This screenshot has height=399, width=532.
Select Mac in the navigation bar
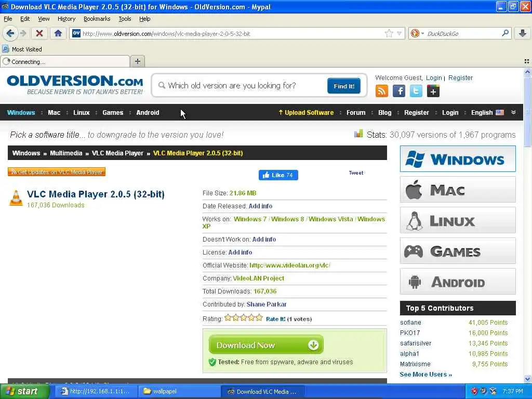(54, 112)
